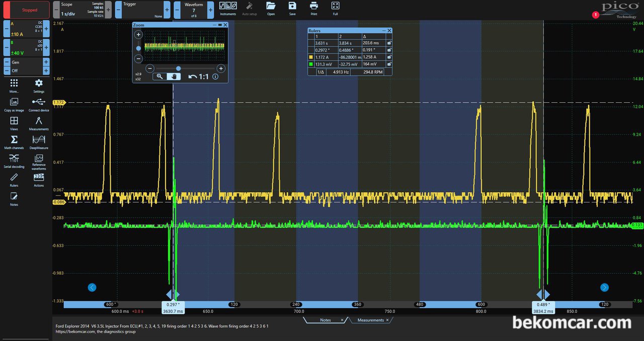Screen dimensions: 644x341
Task: Click horizontal zoom out minus in Zoom panel
Action: [x=149, y=68]
